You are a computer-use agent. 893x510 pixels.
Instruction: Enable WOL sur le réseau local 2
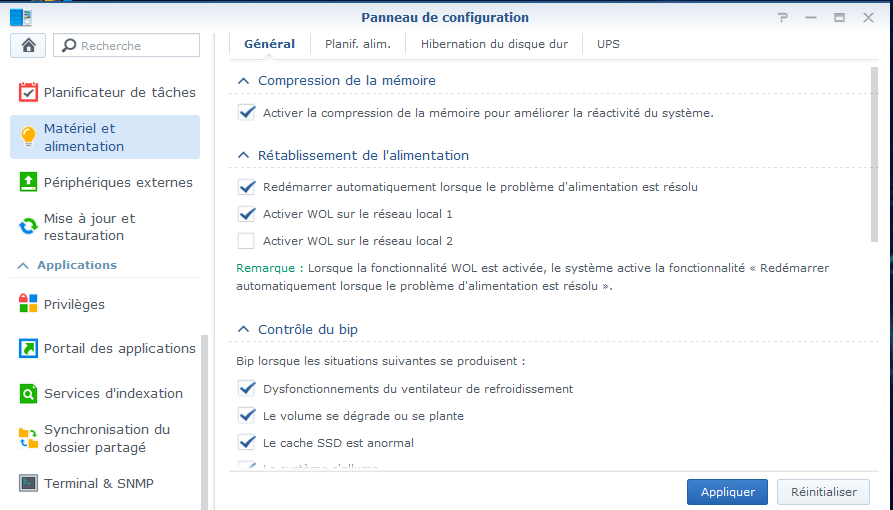[x=246, y=241]
